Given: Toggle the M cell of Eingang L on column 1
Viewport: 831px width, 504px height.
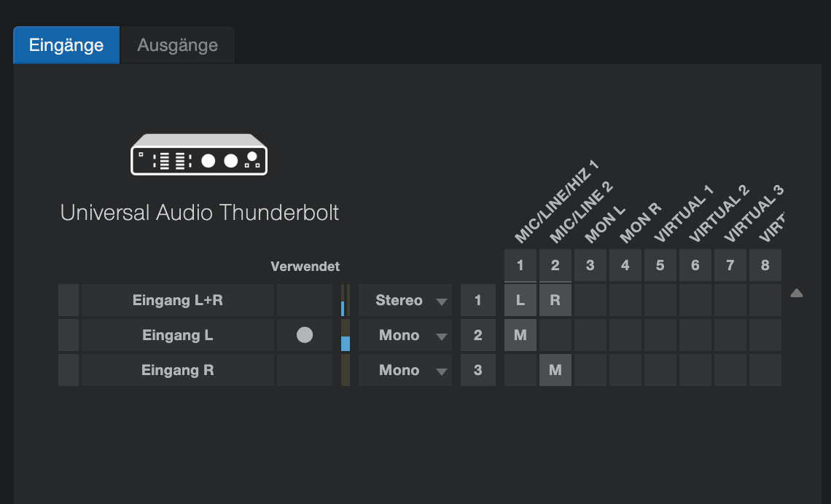Looking at the screenshot, I should click(520, 335).
